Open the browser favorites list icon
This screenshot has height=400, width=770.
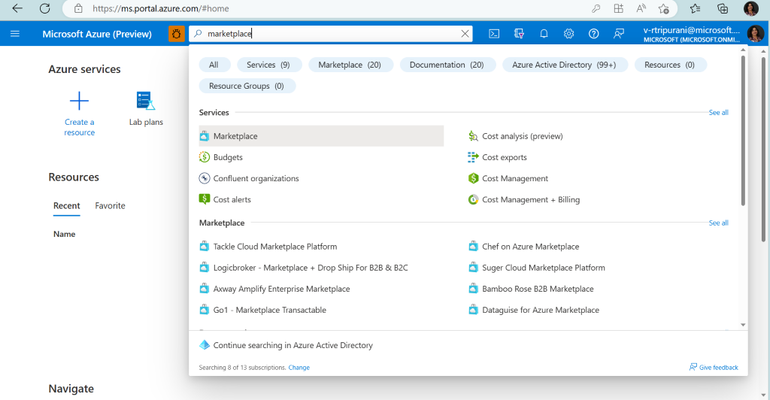tap(695, 8)
